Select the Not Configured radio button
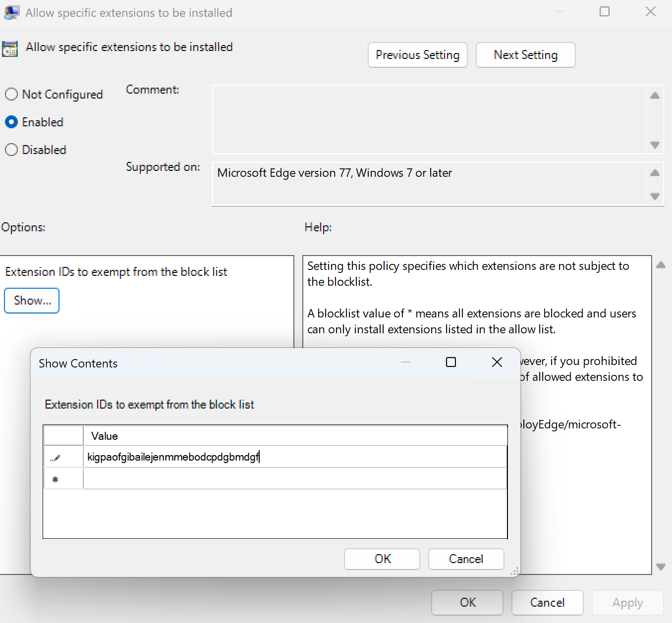The width and height of the screenshot is (672, 623). pos(11,95)
